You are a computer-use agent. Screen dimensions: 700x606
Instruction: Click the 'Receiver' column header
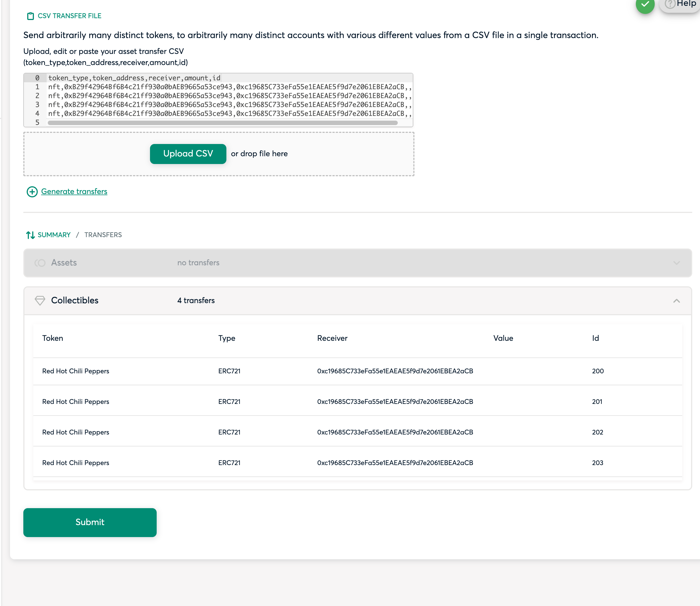coord(332,338)
